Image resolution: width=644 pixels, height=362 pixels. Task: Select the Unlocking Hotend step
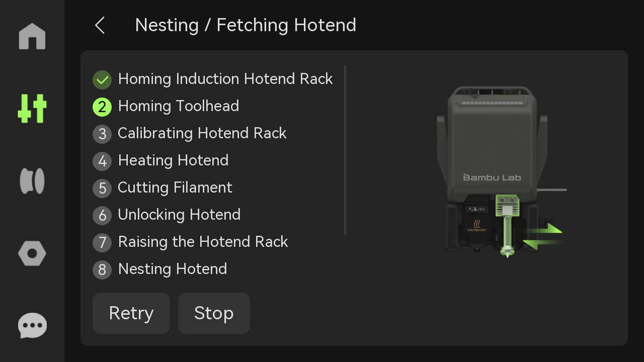click(x=179, y=215)
